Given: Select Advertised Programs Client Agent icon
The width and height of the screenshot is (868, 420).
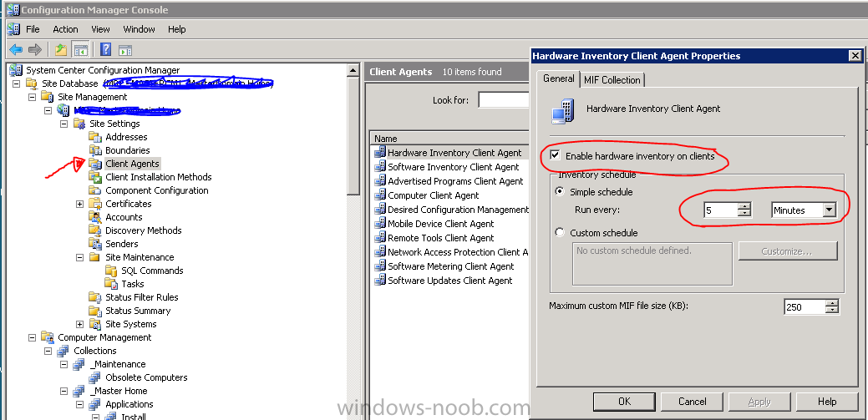Looking at the screenshot, I should (380, 181).
